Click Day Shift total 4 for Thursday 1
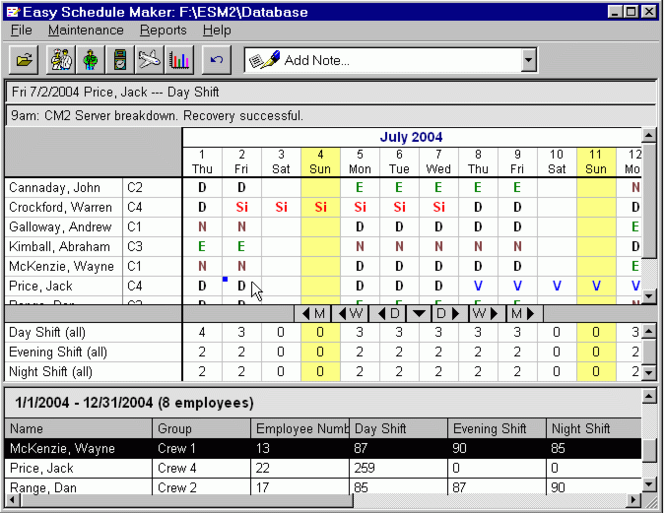 pos(202,332)
